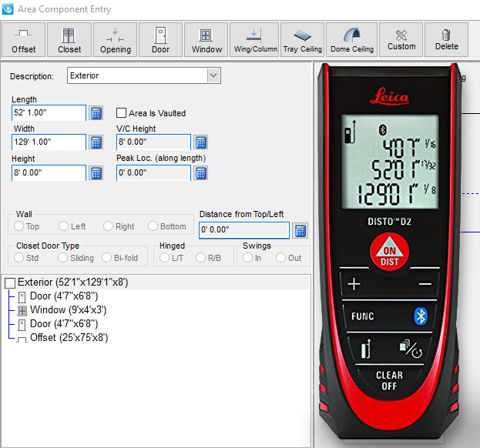480x448 pixels.
Task: Click the 52'0 1" reading on DISTO display
Action: tap(403, 169)
